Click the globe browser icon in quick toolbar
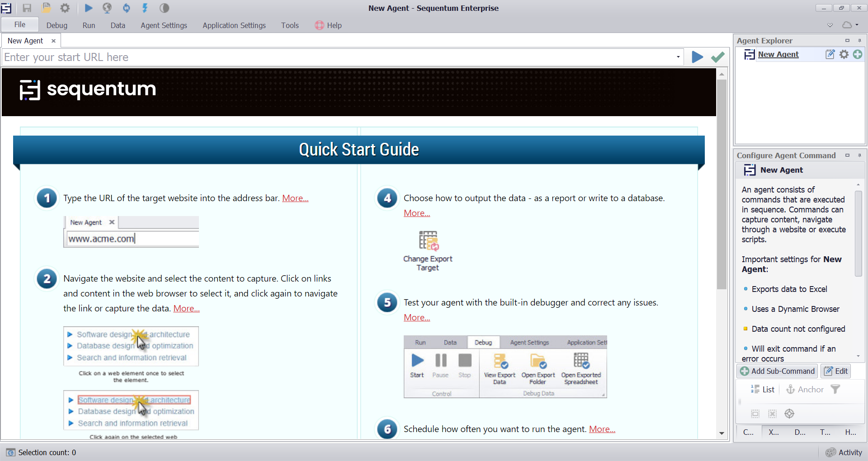 [x=107, y=8]
